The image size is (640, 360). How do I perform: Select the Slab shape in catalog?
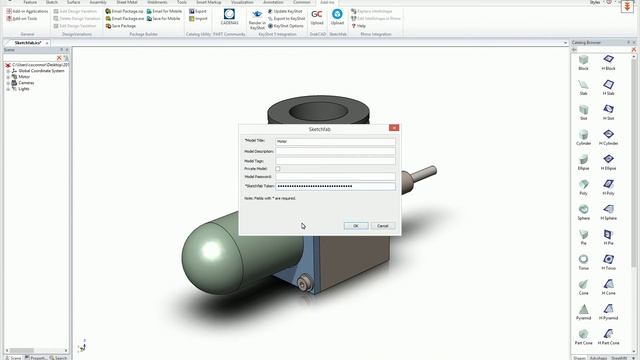click(x=584, y=88)
